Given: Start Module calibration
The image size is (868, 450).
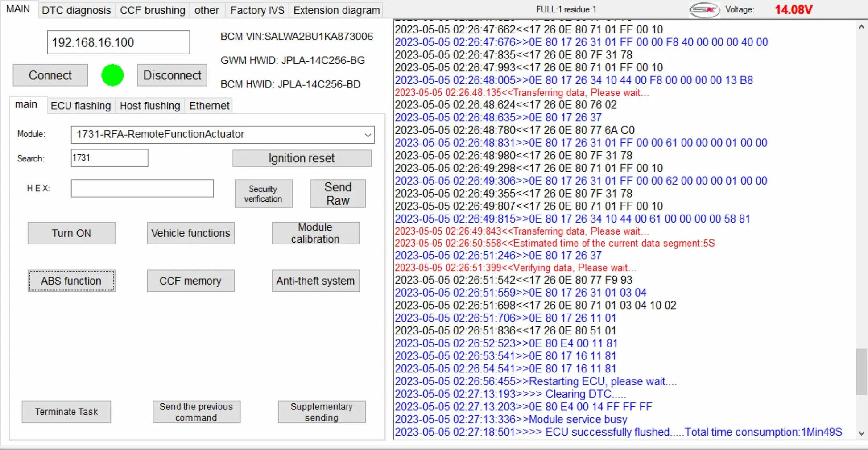Looking at the screenshot, I should coord(315,233).
